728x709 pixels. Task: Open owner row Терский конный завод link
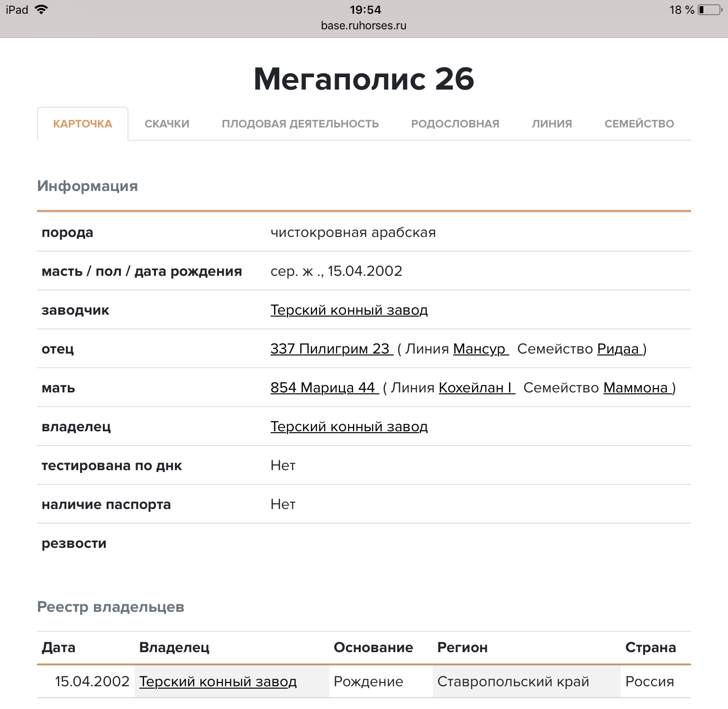tap(349, 427)
